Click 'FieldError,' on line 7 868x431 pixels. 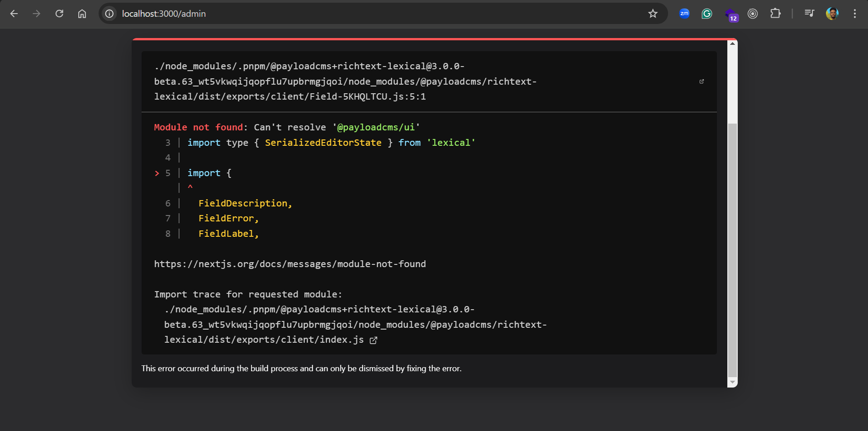point(229,218)
